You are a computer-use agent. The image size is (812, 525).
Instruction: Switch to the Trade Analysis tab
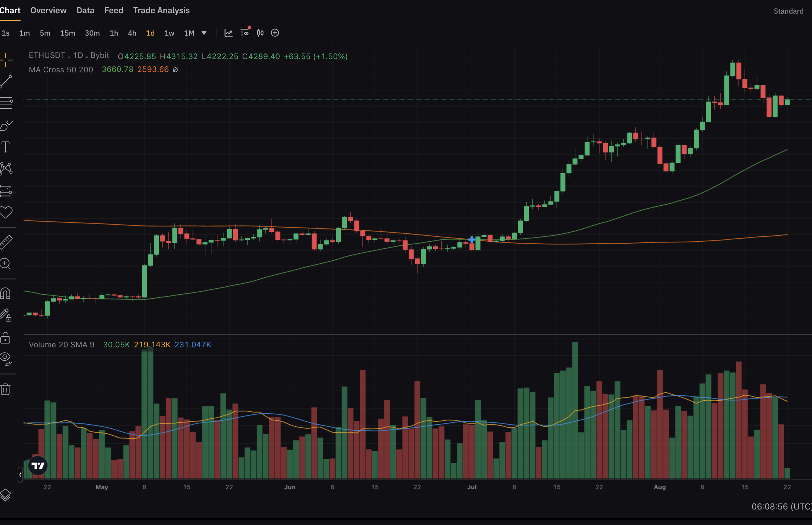click(x=161, y=11)
